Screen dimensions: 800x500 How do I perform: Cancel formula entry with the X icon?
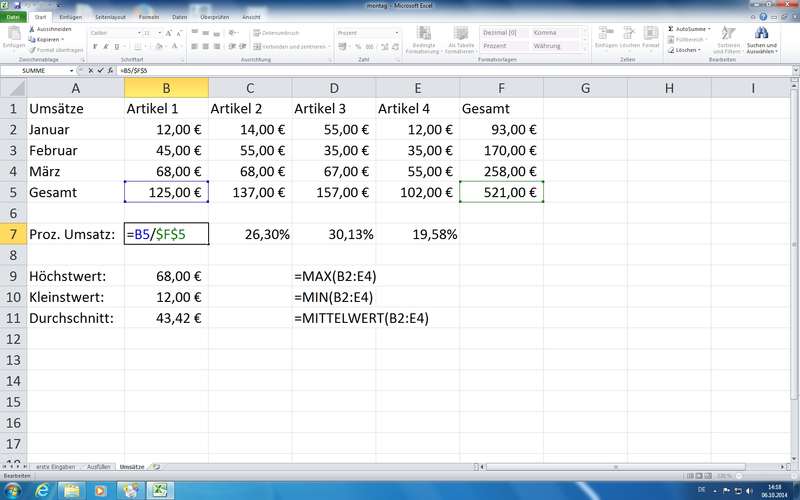pos(91,71)
